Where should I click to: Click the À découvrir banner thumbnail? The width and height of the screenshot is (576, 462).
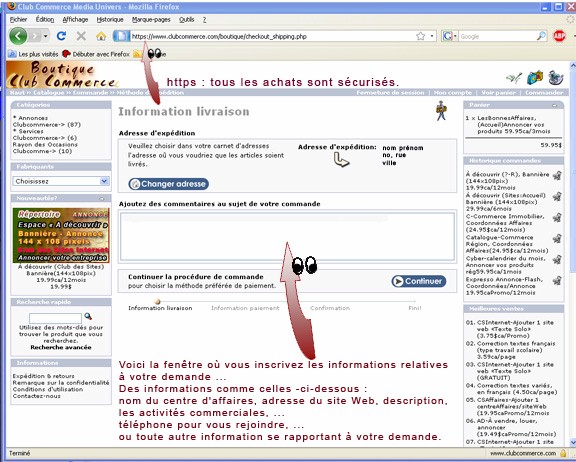61,235
